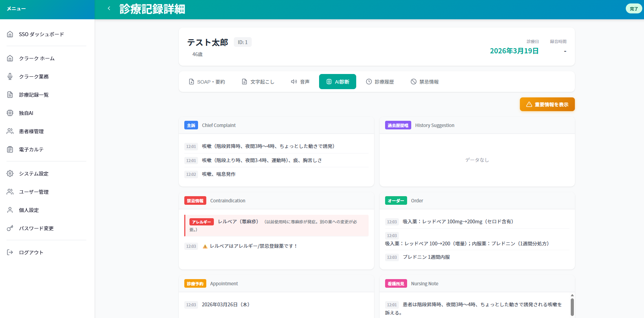The width and height of the screenshot is (644, 318).
Task: Click the ユーザー管理 users icon
Action: (x=10, y=192)
